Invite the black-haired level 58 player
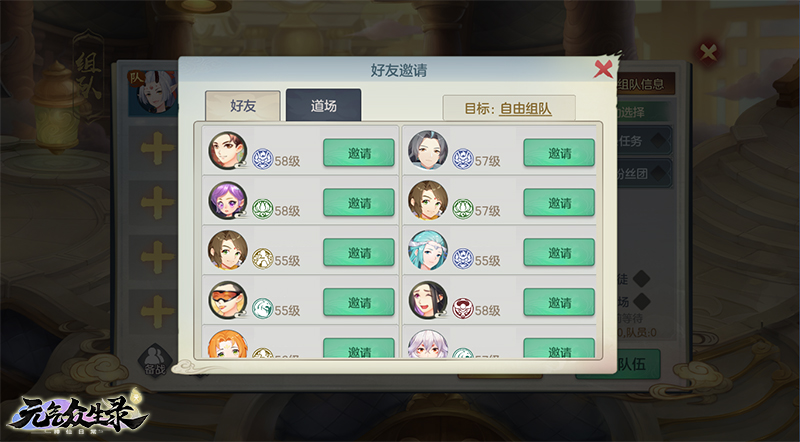The image size is (800, 442). (559, 302)
